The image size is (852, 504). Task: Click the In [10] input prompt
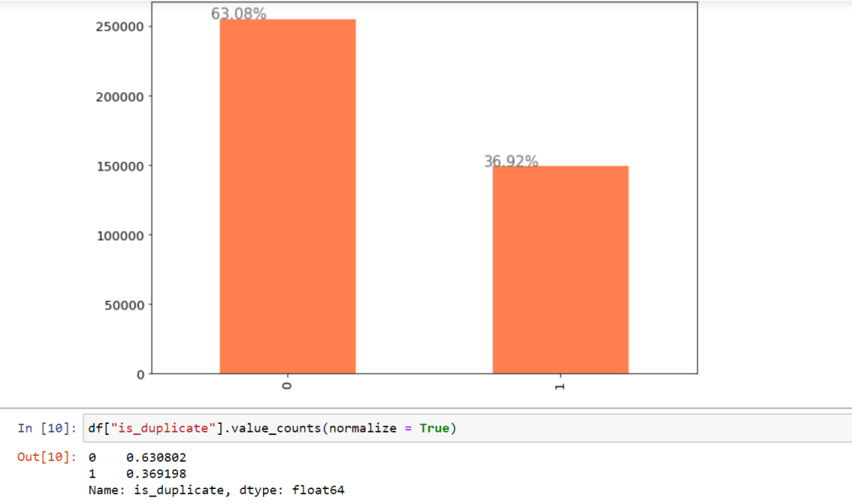click(47, 428)
